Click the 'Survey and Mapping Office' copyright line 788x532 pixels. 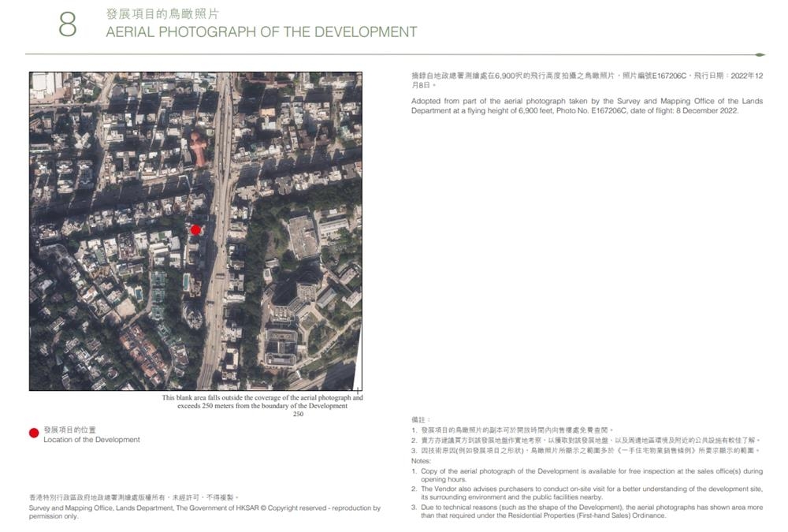pyautogui.click(x=205, y=512)
